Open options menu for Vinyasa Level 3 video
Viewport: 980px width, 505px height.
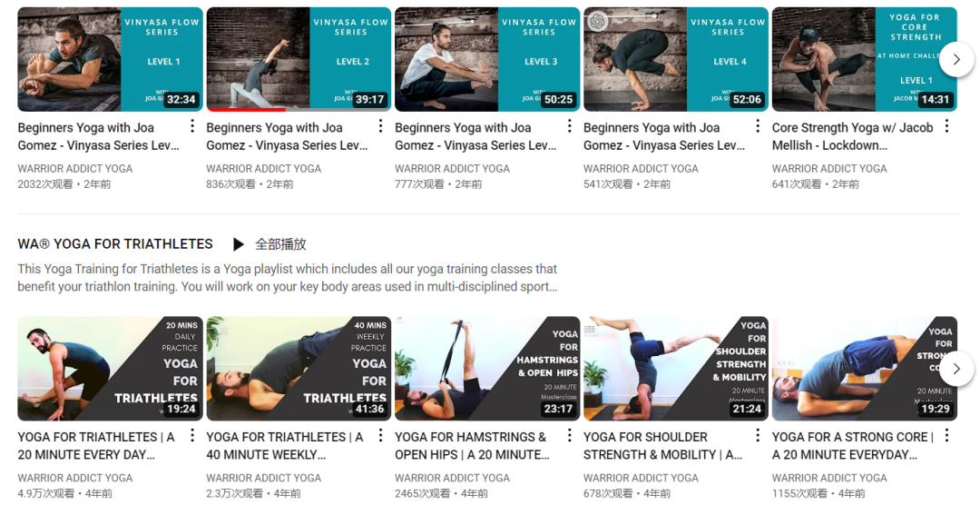click(569, 126)
